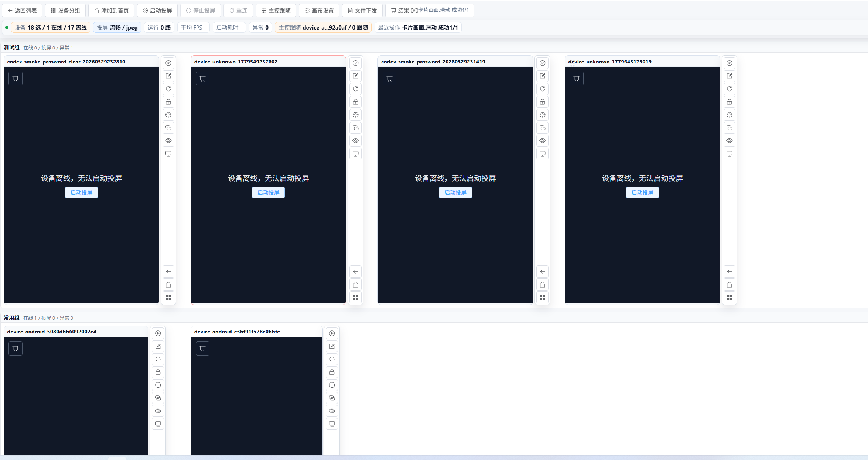Open 画布设置 canvas settings
Viewport: 868px width, 460px height.
pos(319,10)
